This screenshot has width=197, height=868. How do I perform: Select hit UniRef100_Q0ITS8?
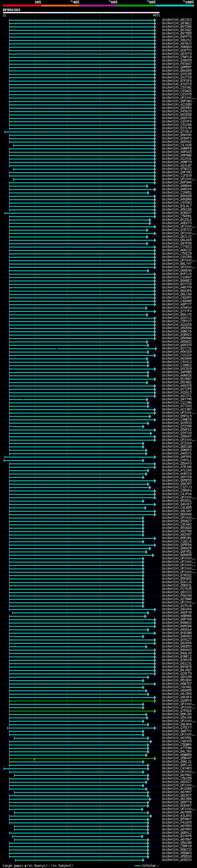pyautogui.click(x=177, y=78)
